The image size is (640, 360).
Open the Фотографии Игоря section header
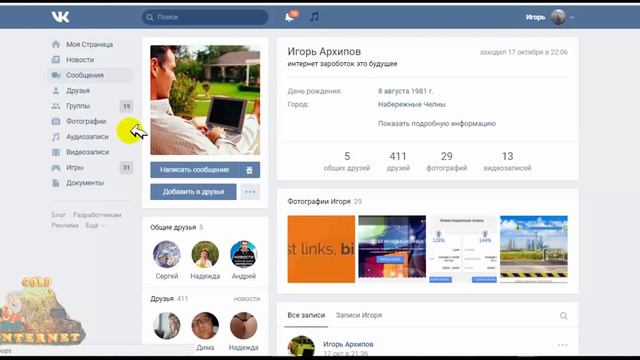(x=319, y=201)
